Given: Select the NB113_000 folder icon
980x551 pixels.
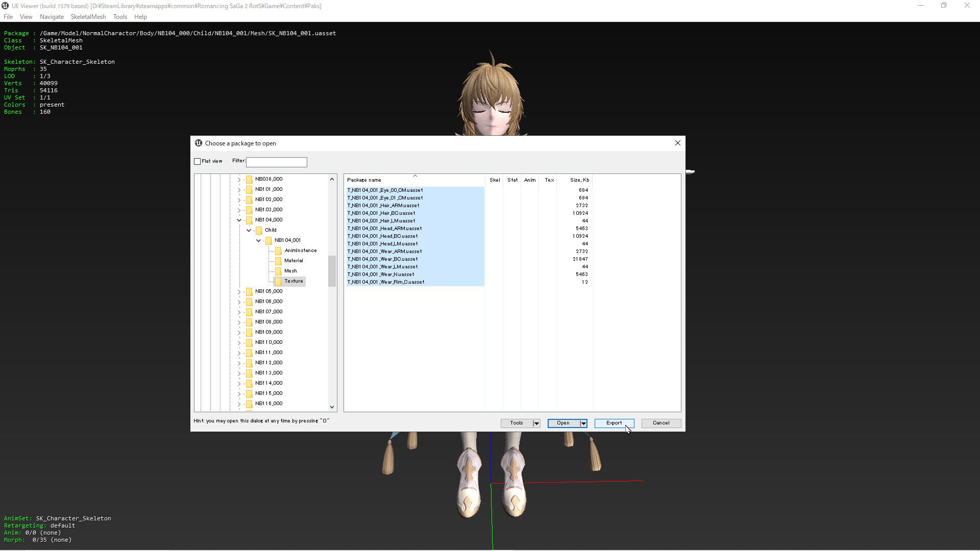Looking at the screenshot, I should coord(249,373).
